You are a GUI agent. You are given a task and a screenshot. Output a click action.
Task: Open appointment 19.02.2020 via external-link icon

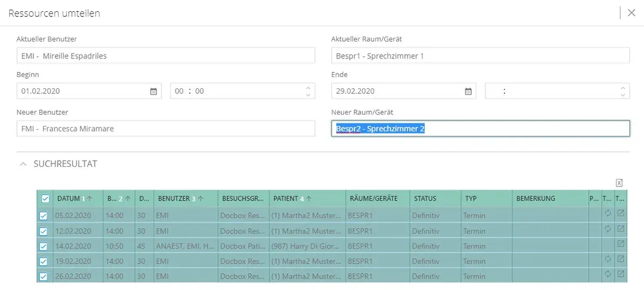point(620,259)
